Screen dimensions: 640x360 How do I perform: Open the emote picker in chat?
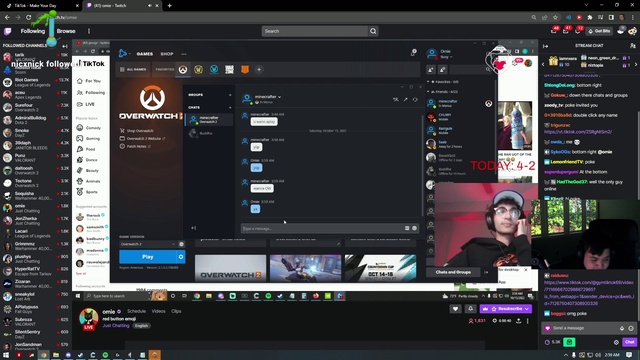click(x=631, y=328)
